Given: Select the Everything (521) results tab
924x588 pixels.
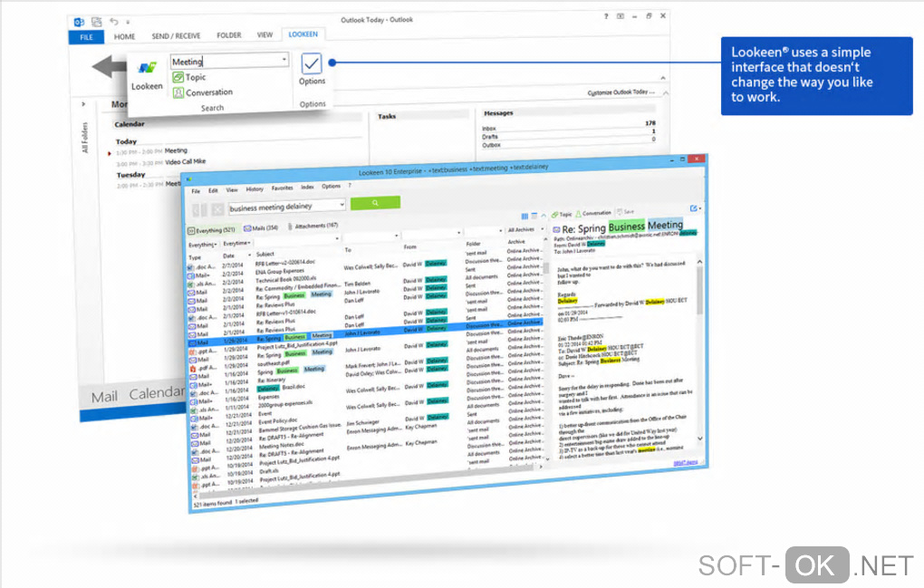Looking at the screenshot, I should pyautogui.click(x=212, y=230).
